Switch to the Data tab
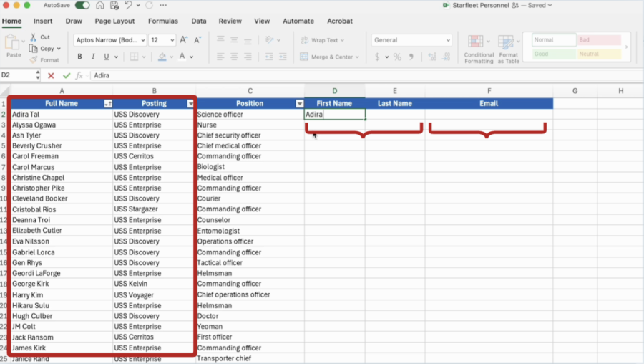 click(x=199, y=21)
